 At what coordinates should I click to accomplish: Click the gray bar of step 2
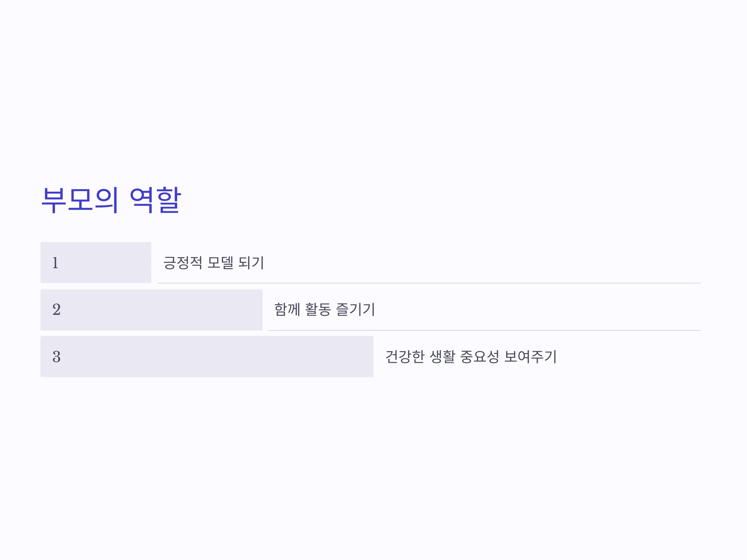(x=152, y=310)
